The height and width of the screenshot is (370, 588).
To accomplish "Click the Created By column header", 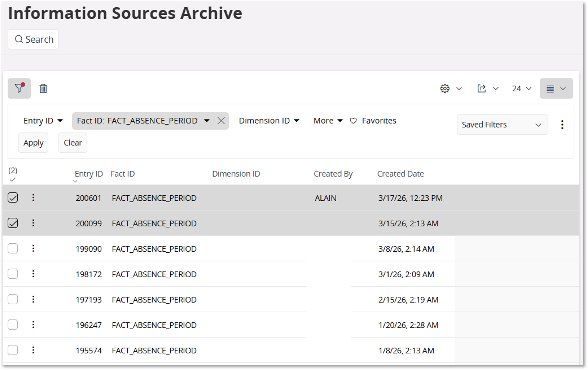I will tap(333, 174).
